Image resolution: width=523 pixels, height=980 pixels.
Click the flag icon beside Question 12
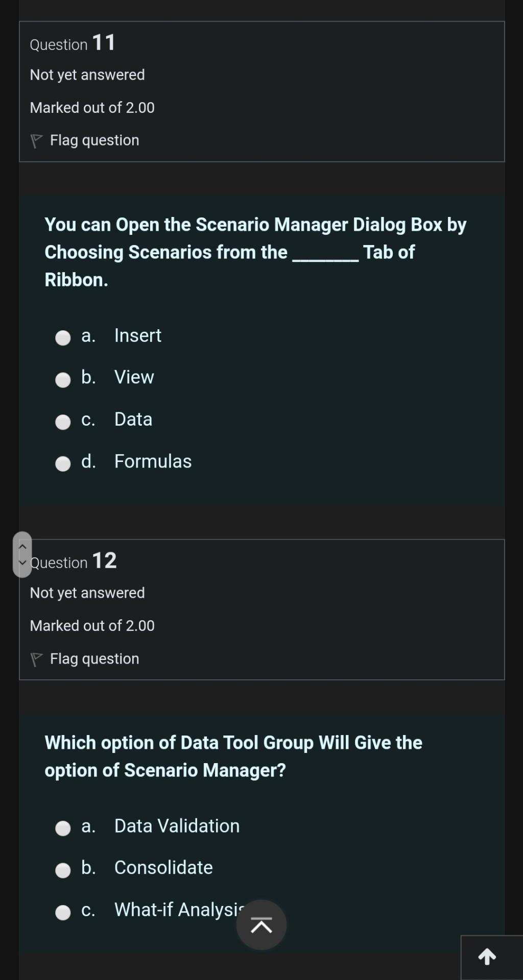(37, 658)
